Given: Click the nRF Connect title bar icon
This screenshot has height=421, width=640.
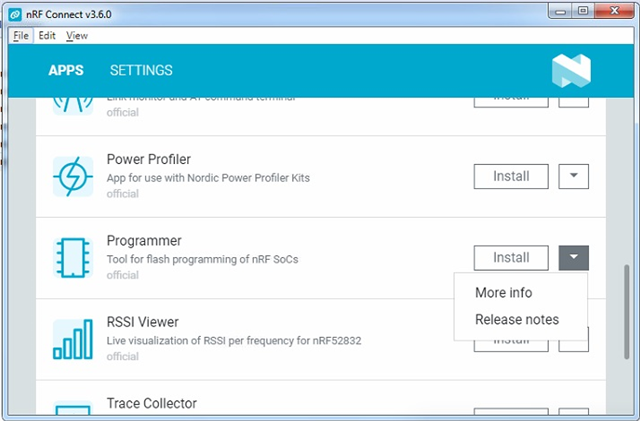Looking at the screenshot, I should click(15, 15).
